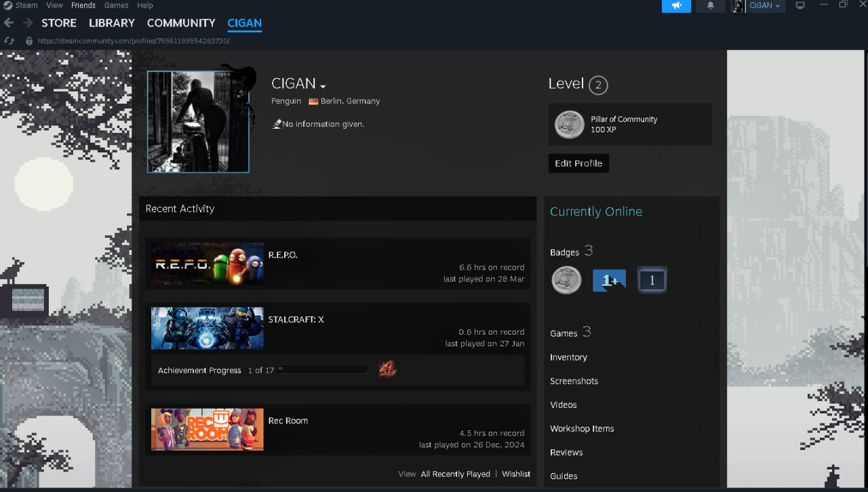Navigate back using the back arrow

pos(8,22)
